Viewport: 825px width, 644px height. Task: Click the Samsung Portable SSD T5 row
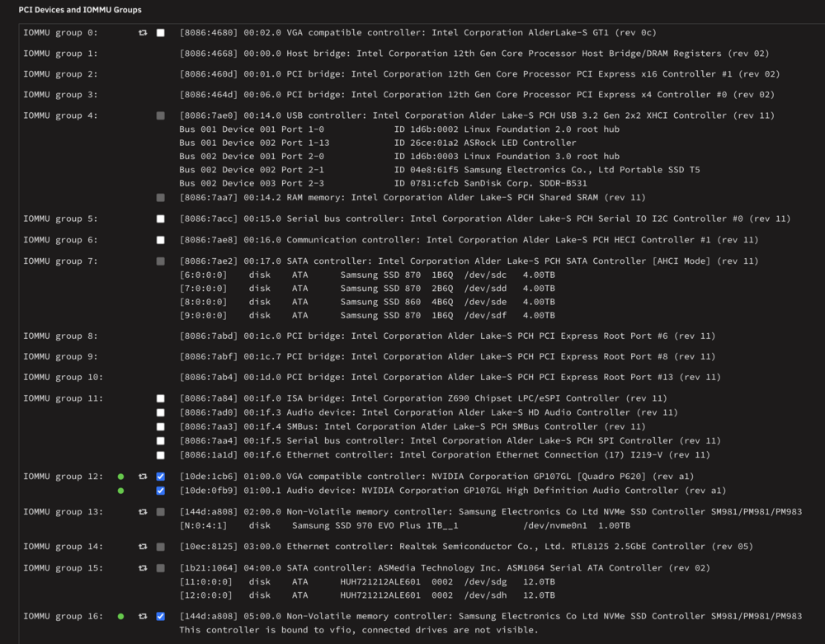[x=440, y=169]
